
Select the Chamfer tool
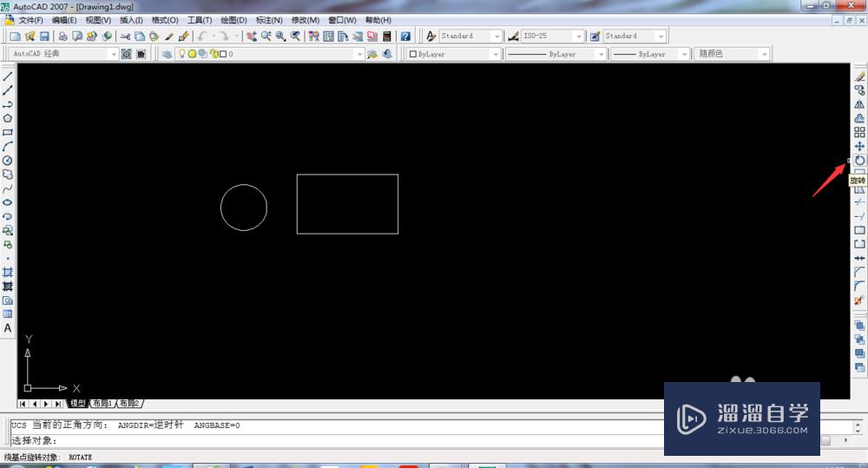[859, 272]
